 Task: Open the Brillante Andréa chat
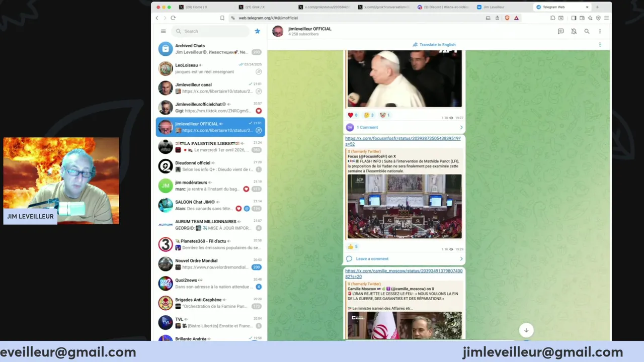click(x=210, y=338)
